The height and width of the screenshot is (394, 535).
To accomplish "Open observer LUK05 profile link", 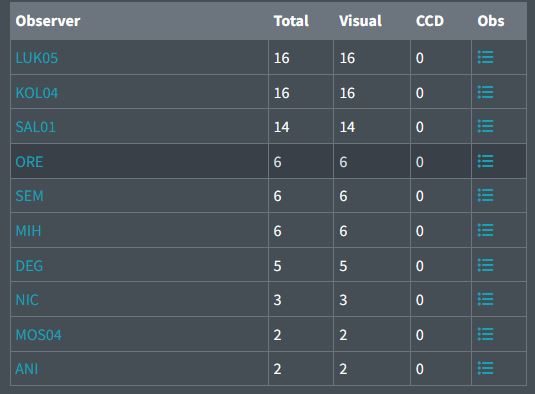I will pyautogui.click(x=37, y=58).
